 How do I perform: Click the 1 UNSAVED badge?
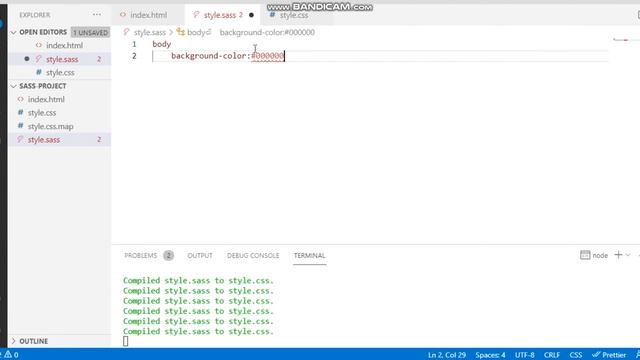(91, 32)
